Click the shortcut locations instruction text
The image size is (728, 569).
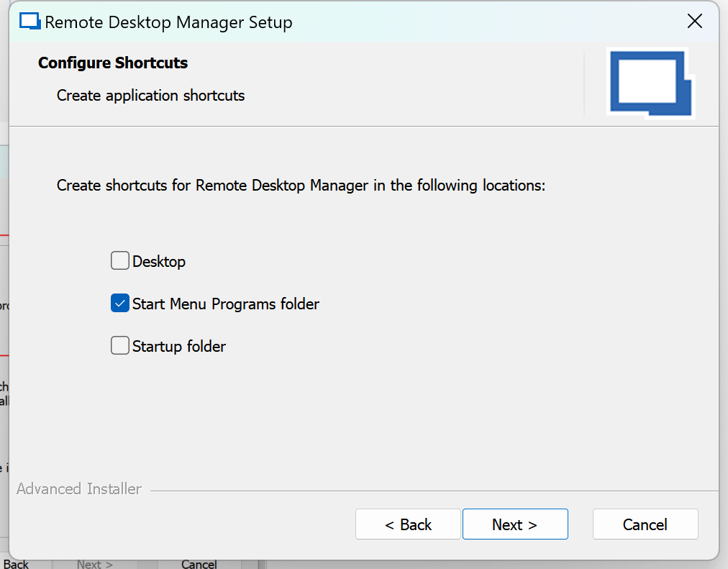301,186
